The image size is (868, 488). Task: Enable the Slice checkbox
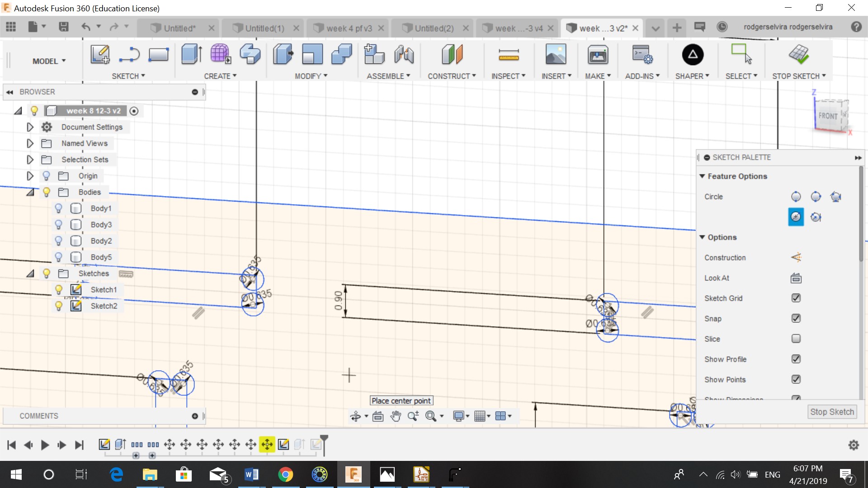796,339
